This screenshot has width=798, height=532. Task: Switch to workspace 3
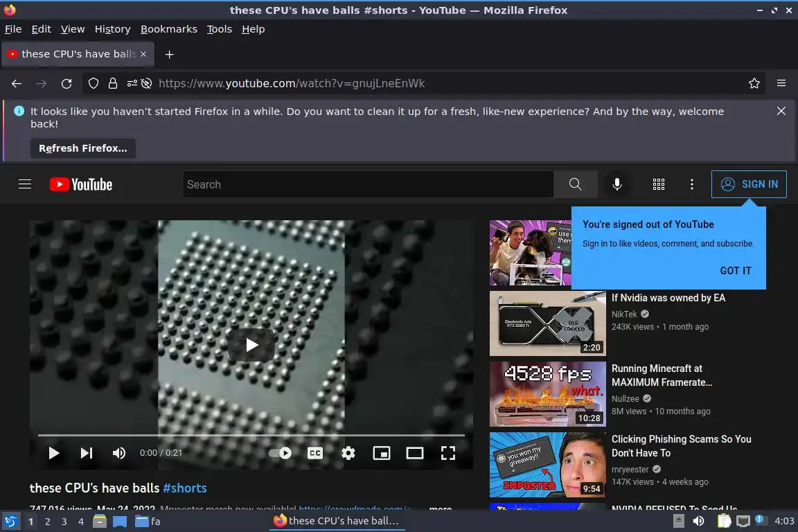point(64,522)
